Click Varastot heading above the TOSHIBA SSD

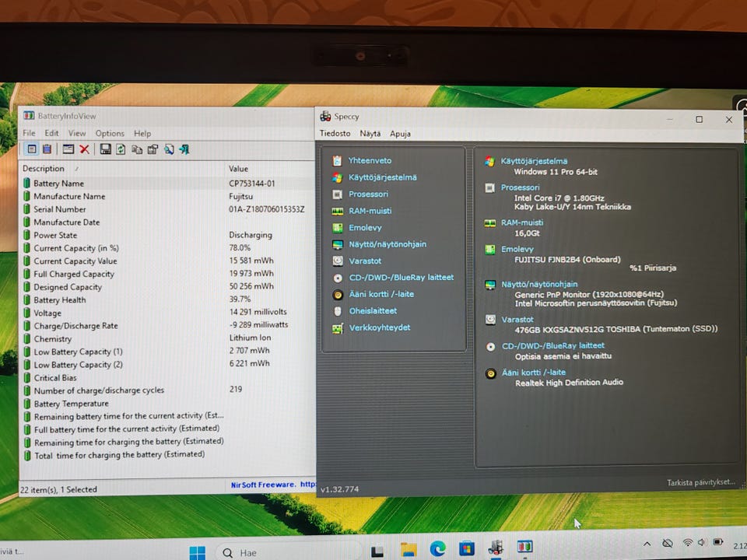click(517, 320)
